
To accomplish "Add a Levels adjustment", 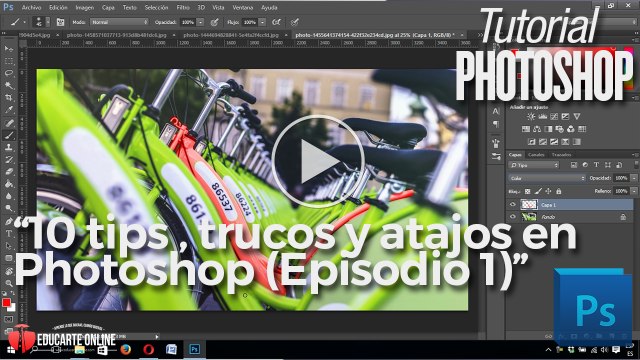I will click(x=542, y=117).
